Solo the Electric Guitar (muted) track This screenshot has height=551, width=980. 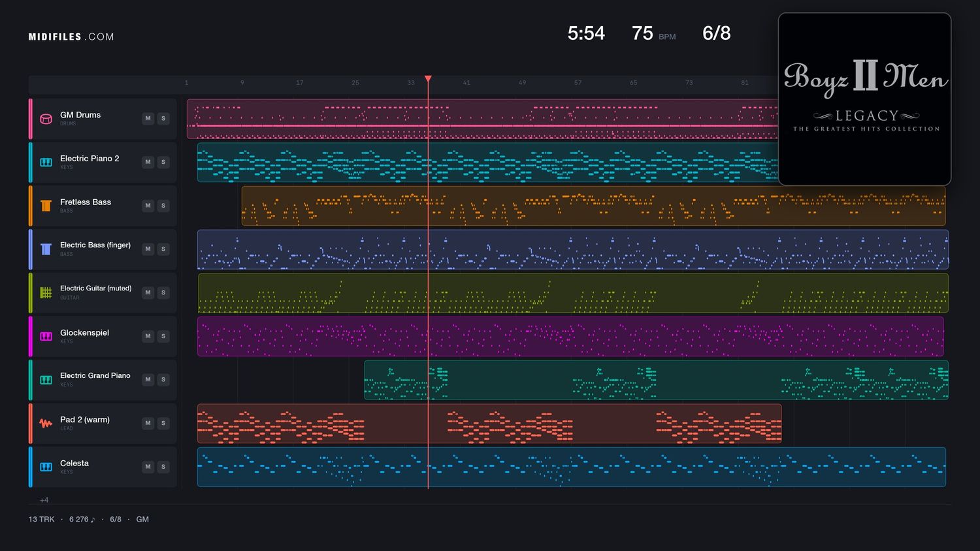163,292
